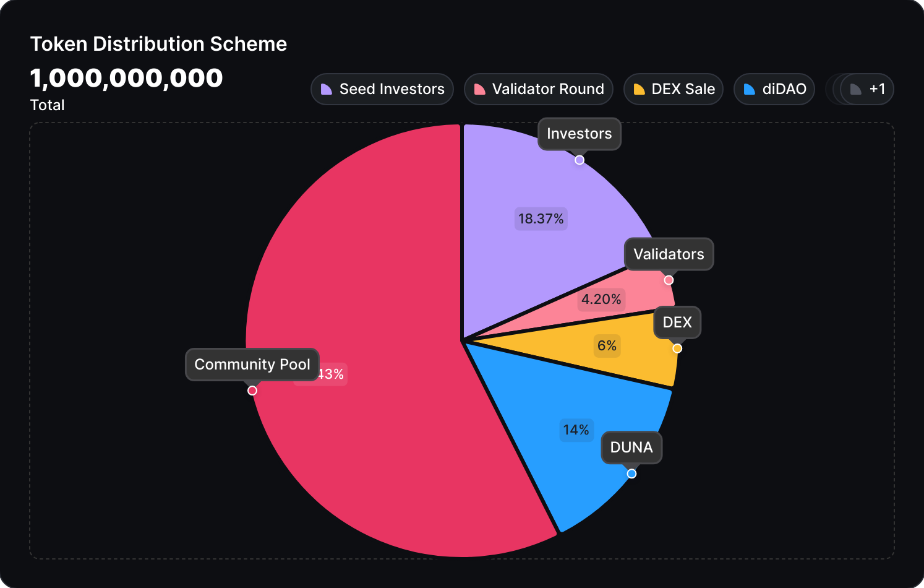Click the purple pie icon in Seed Investors chip
Screen dimensions: 924x588
coord(325,89)
